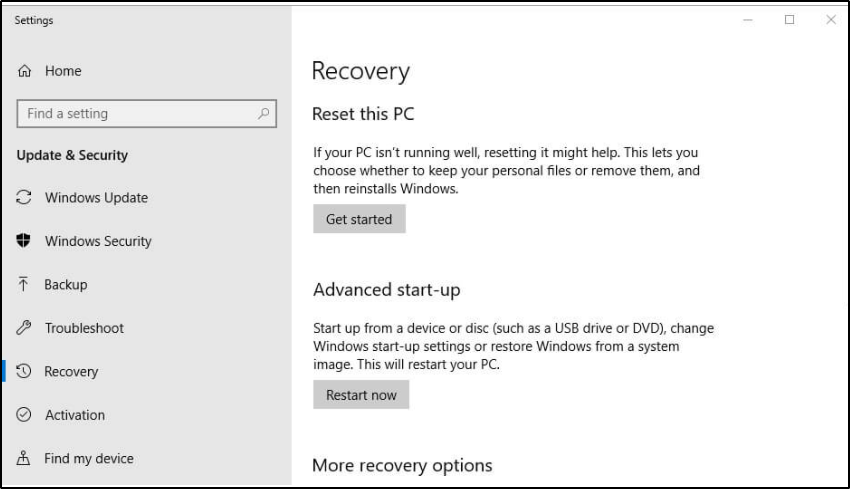The height and width of the screenshot is (489, 850).
Task: Minimize the Settings window
Action: pyautogui.click(x=748, y=20)
